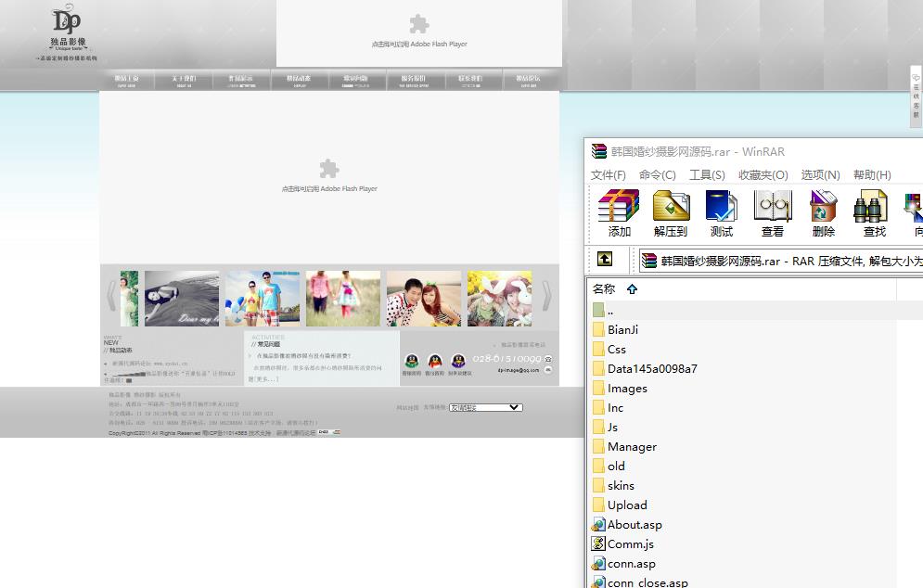Click the dp-image@qq.com email address
This screenshot has width=923, height=588.
pyautogui.click(x=518, y=370)
